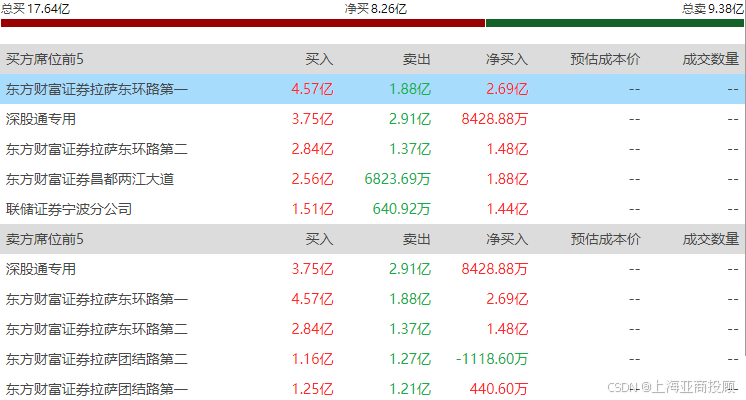The image size is (746, 400).
Task: Click the 1.16亿 buy amount
Action: (312, 359)
